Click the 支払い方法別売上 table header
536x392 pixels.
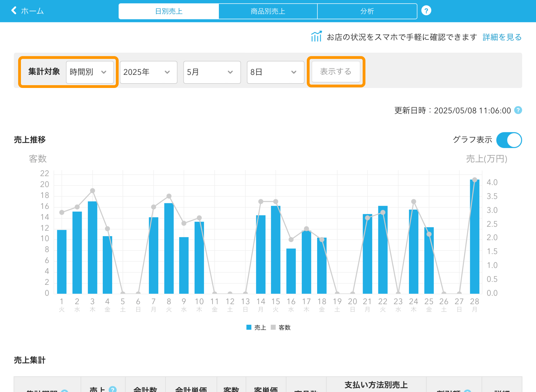click(x=376, y=385)
